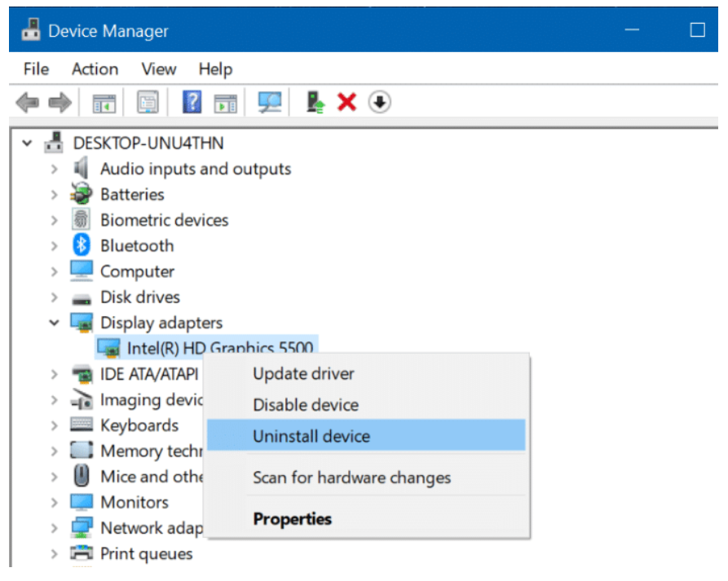Click the Update device driver toolbar icon

[x=315, y=102]
